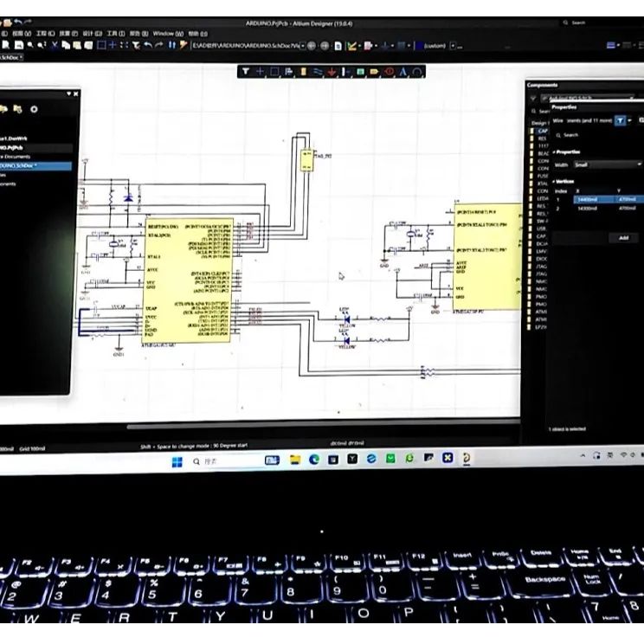The height and width of the screenshot is (644, 644).
Task: Select vertex row 1 X value cell
Action: click(593, 199)
